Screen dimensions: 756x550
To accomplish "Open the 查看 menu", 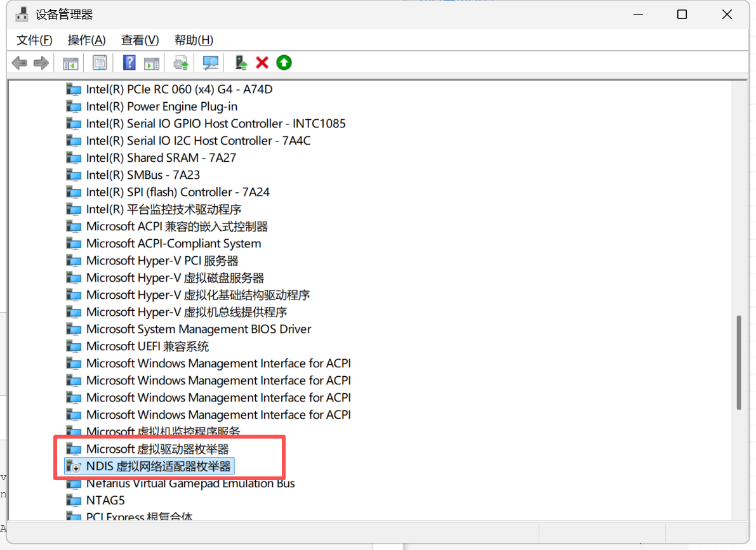I will click(139, 40).
